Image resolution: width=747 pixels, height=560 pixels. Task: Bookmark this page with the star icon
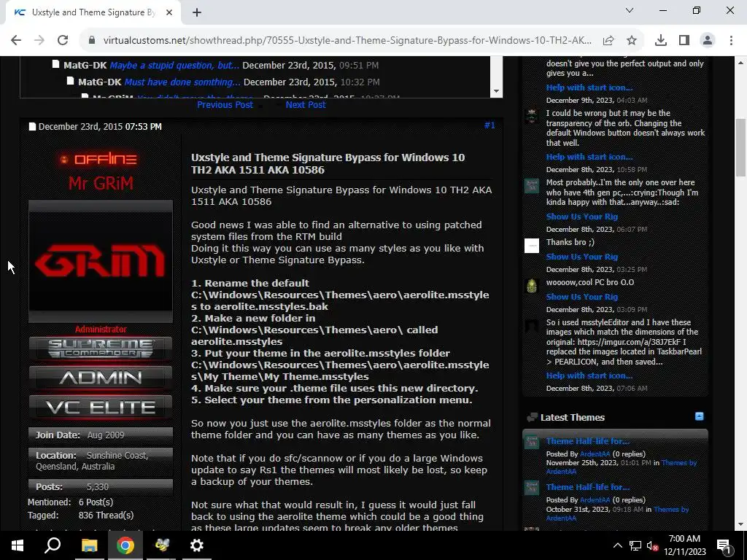pos(632,41)
